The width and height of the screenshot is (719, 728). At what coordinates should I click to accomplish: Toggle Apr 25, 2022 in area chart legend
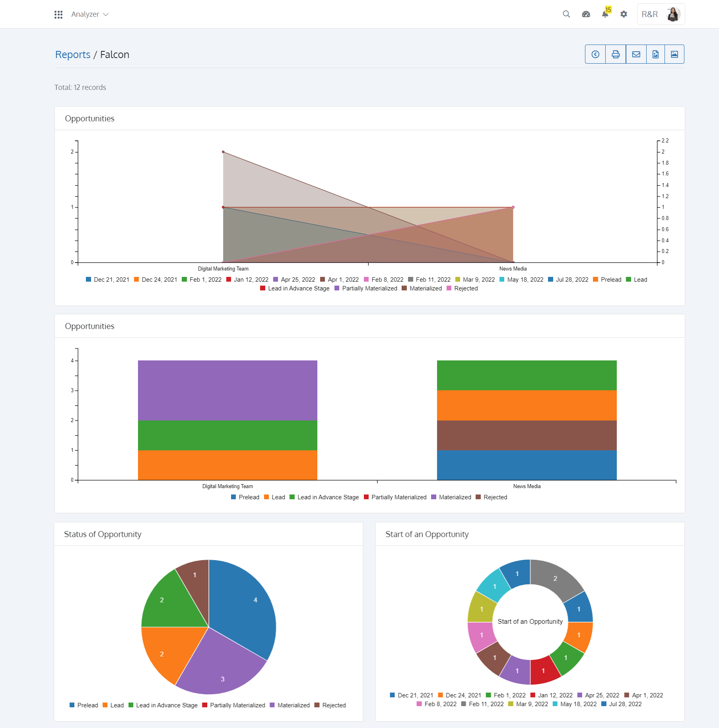coord(294,280)
